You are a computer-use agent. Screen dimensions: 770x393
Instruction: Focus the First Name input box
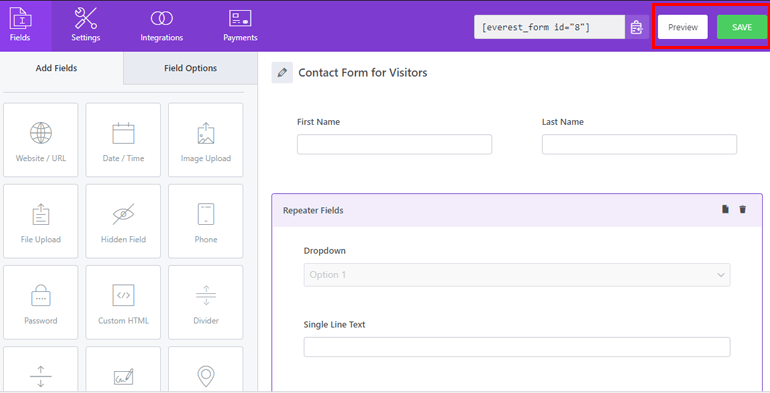(394, 144)
